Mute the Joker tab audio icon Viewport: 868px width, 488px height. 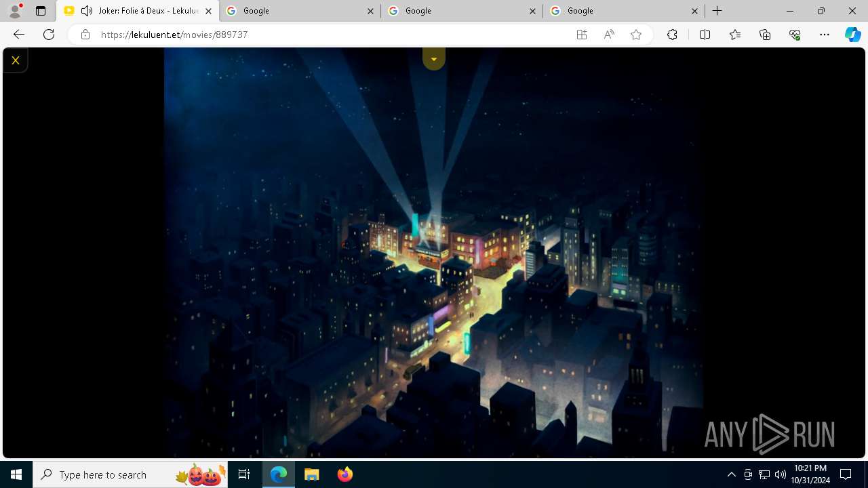[86, 11]
